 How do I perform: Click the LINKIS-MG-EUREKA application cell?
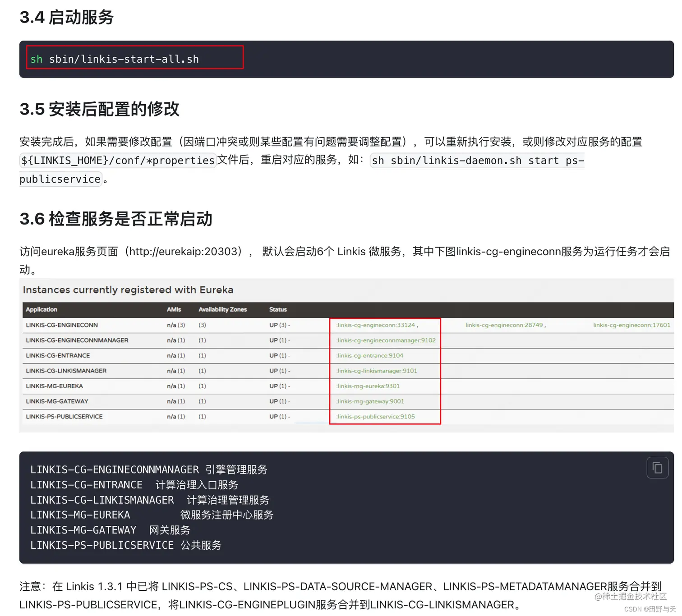pos(55,386)
